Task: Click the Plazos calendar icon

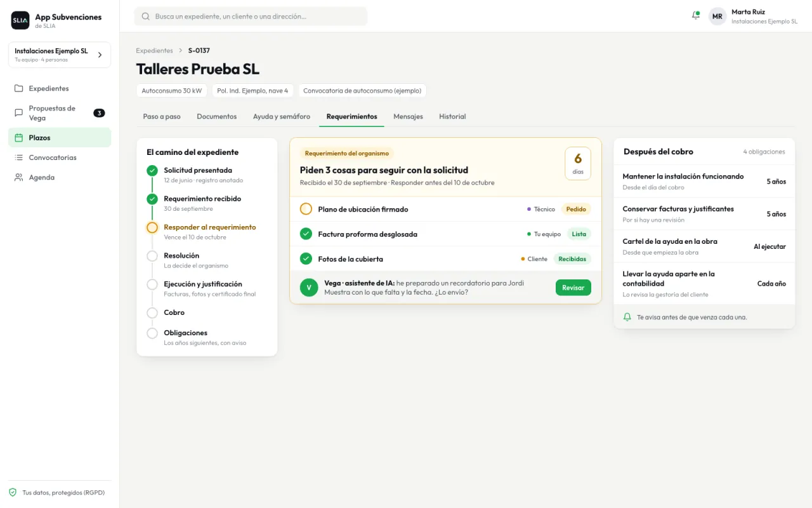Action: [19, 138]
